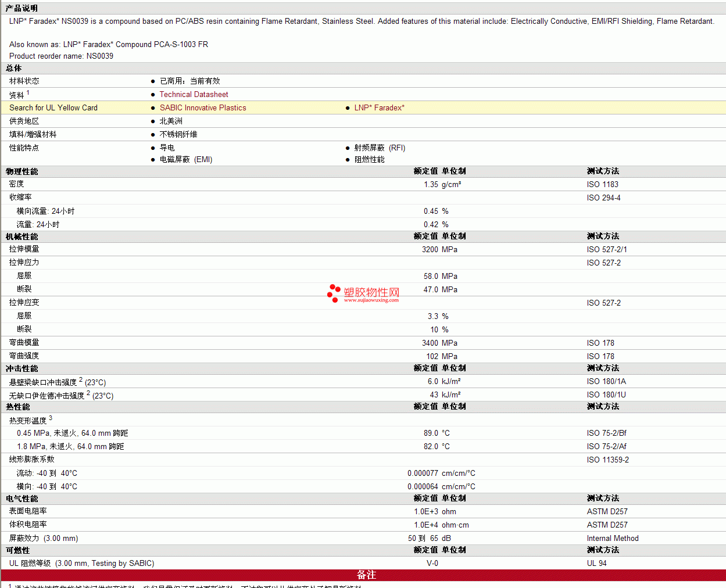Click the product reorder name NS0039 line
This screenshot has width=726, height=588.
61,56
